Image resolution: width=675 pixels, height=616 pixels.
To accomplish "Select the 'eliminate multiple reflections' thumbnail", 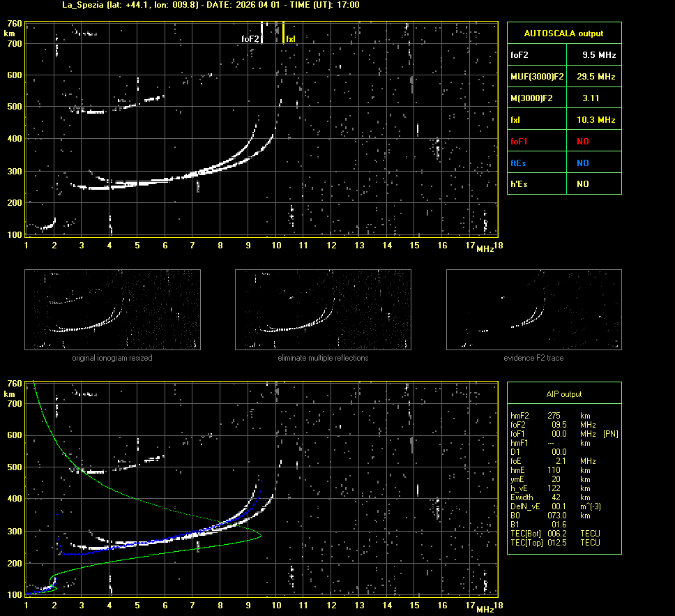I will (x=323, y=310).
